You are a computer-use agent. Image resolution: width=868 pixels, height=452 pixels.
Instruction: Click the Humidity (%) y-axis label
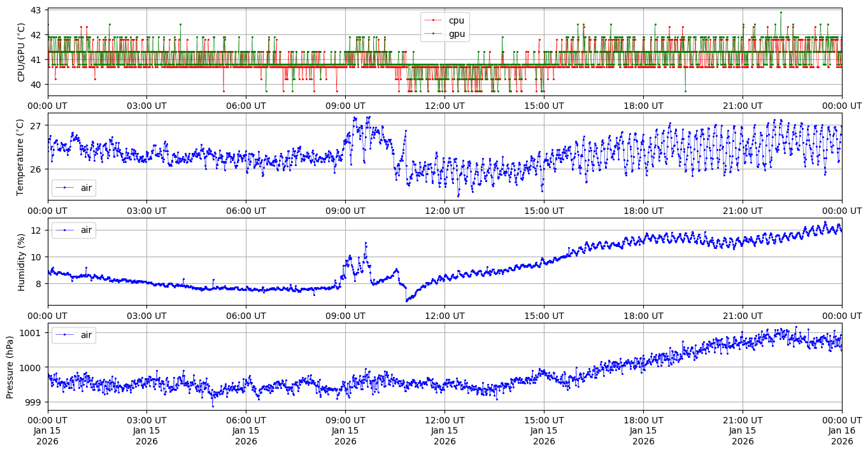[x=22, y=262]
